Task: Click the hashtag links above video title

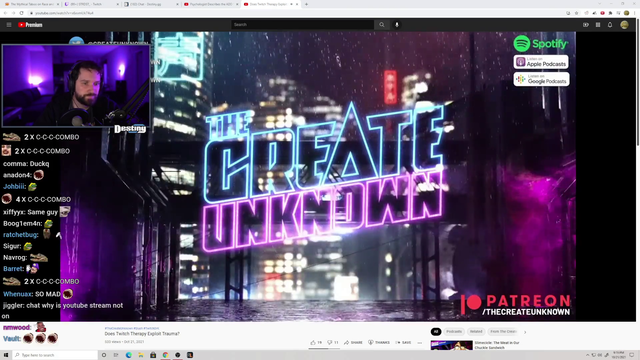Action: pos(132,328)
